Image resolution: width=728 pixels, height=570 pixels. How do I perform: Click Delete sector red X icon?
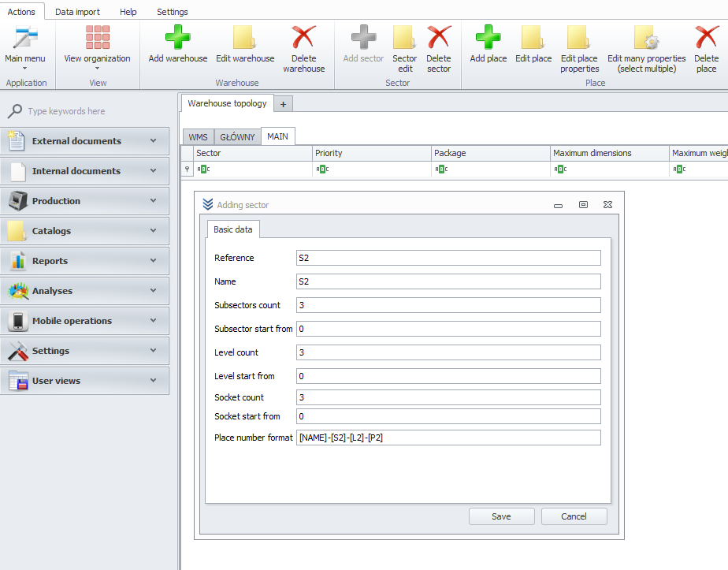[x=439, y=37]
